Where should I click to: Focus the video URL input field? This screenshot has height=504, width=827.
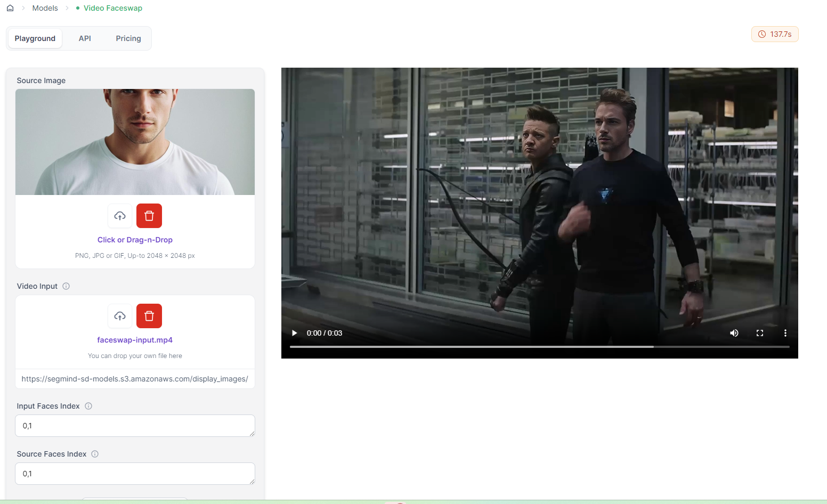point(135,379)
